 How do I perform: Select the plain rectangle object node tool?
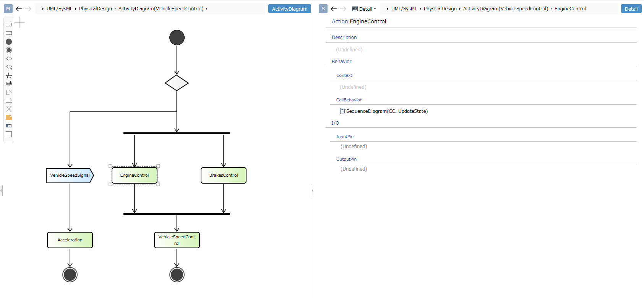[x=9, y=33]
